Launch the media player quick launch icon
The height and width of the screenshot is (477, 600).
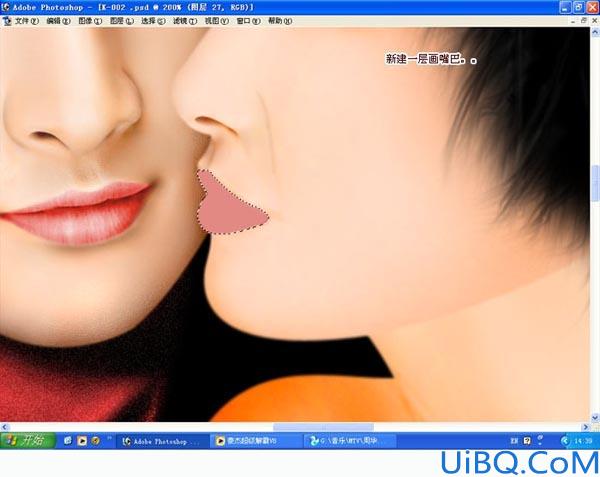(x=82, y=441)
